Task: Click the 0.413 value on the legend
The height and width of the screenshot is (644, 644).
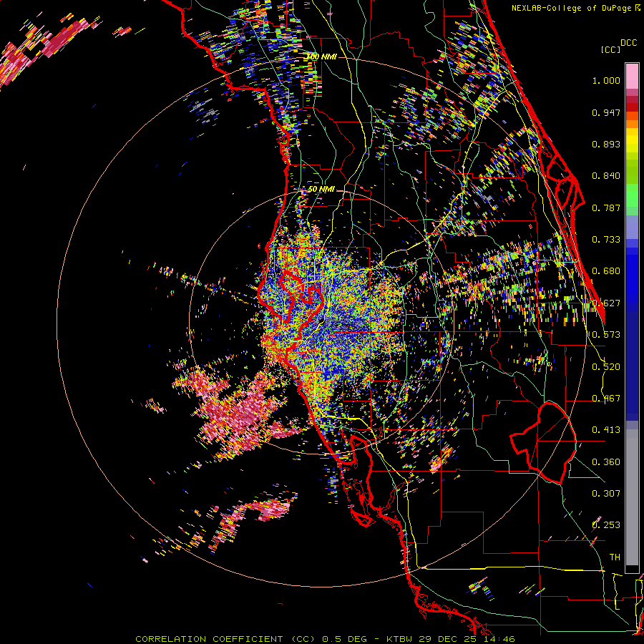Action: click(606, 430)
